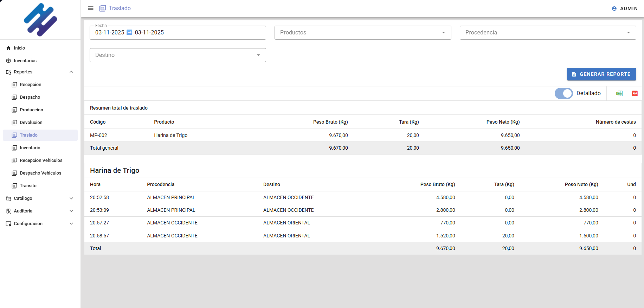Open the Productos dropdown
The height and width of the screenshot is (308, 644).
[x=362, y=33]
